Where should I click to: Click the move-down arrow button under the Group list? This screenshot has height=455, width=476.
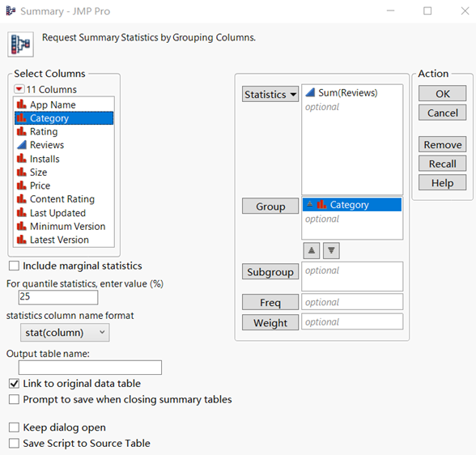331,251
